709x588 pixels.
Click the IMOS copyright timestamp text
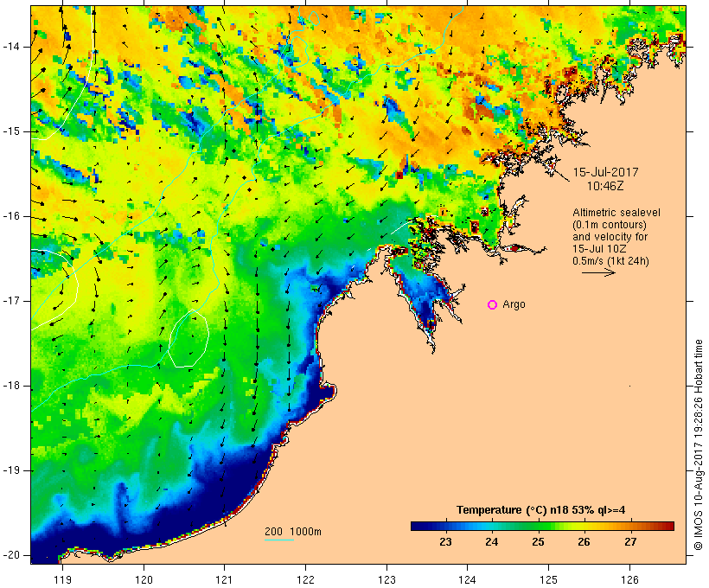coord(699,445)
